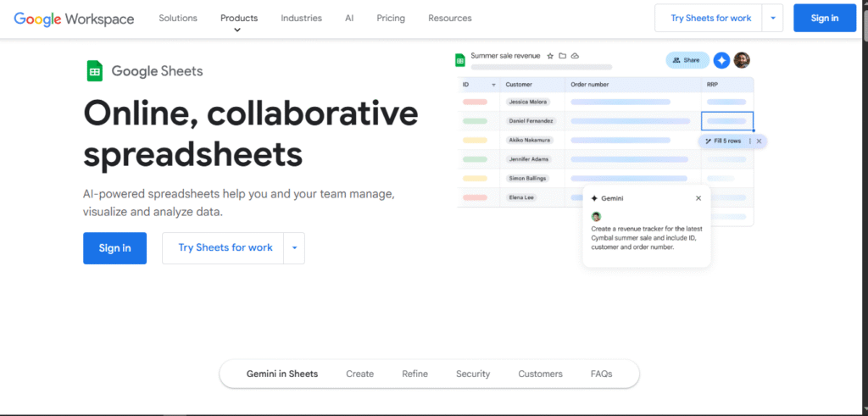Expand dropdown arrow next to hero Try Sheets for work
This screenshot has width=868, height=416.
[294, 248]
